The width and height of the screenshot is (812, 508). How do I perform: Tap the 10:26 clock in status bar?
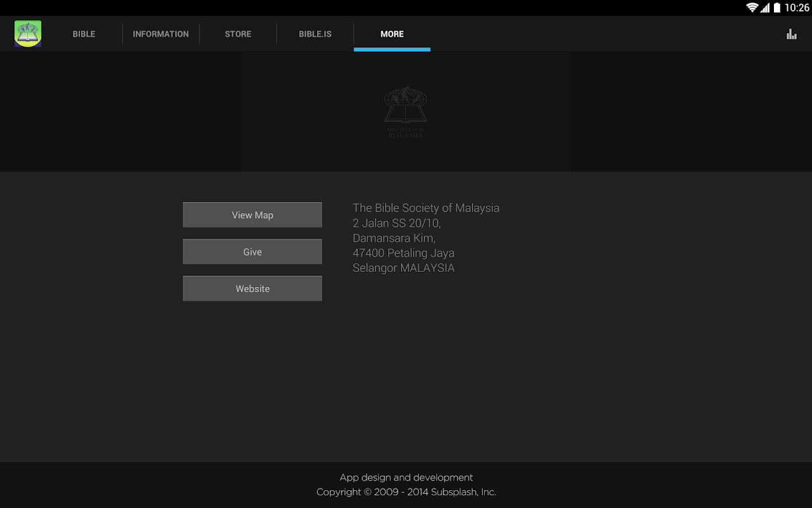click(x=797, y=8)
